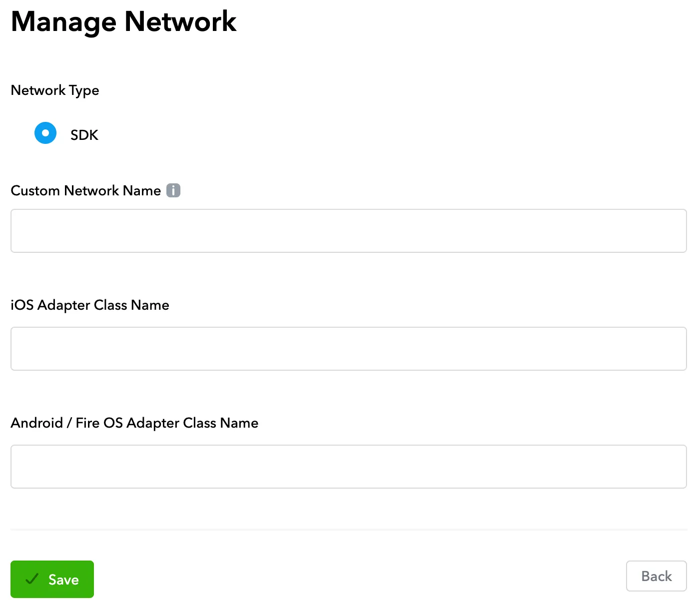Click the iOS Adapter Class Name label

point(90,305)
